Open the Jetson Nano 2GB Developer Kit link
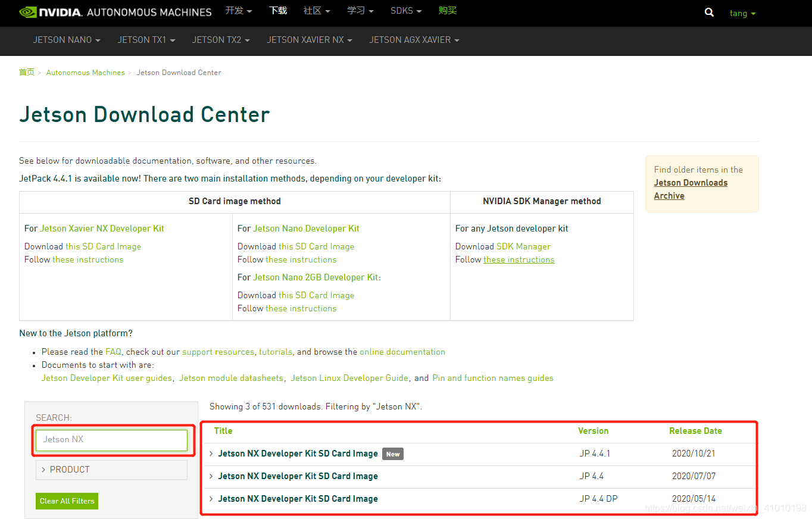 coord(316,277)
